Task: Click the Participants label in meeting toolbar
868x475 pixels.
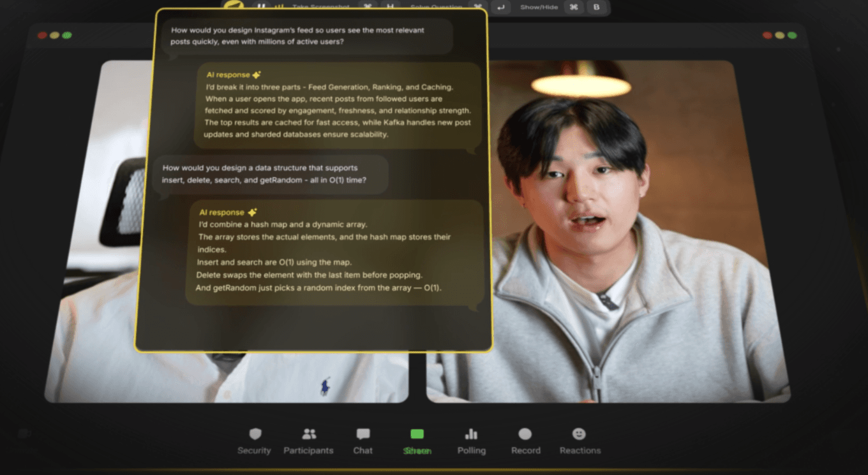Action: click(309, 450)
